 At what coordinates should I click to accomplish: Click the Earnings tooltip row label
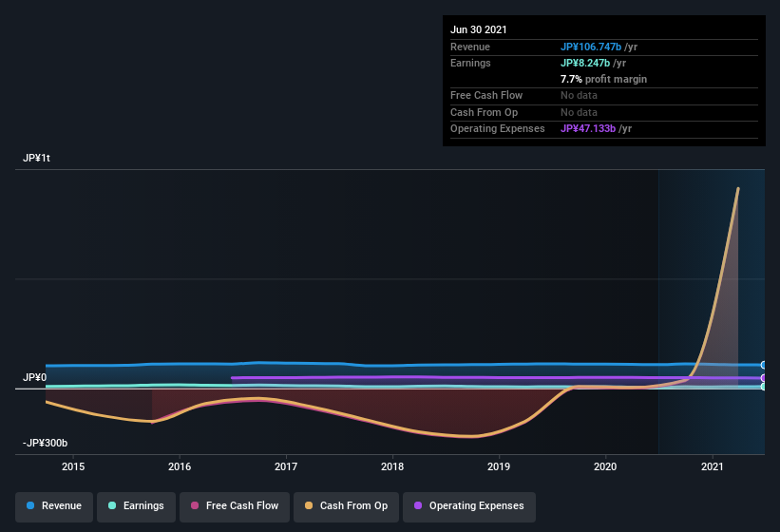point(470,63)
